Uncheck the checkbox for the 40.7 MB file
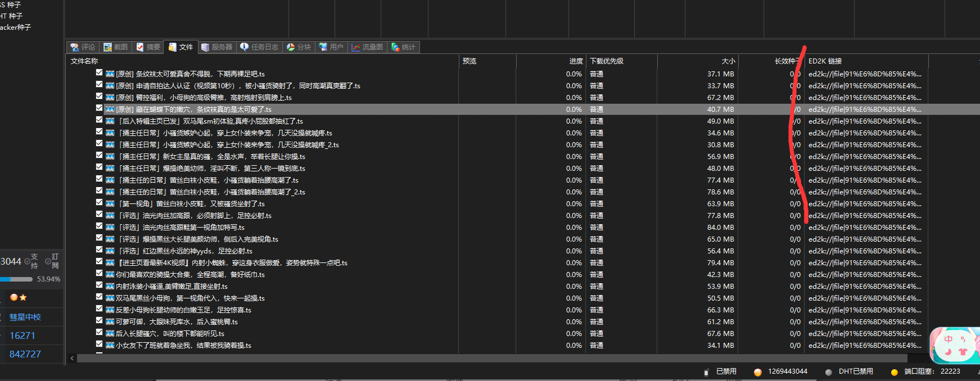The image size is (980, 381). click(x=100, y=108)
